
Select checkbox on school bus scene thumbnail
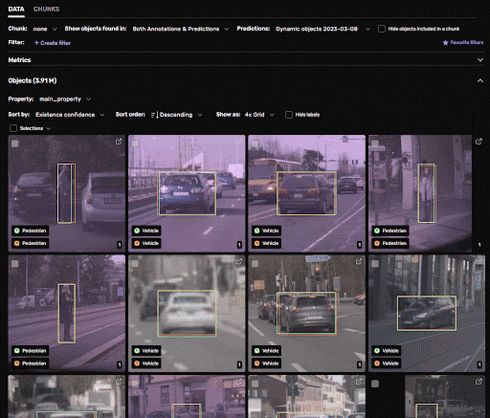(255, 144)
